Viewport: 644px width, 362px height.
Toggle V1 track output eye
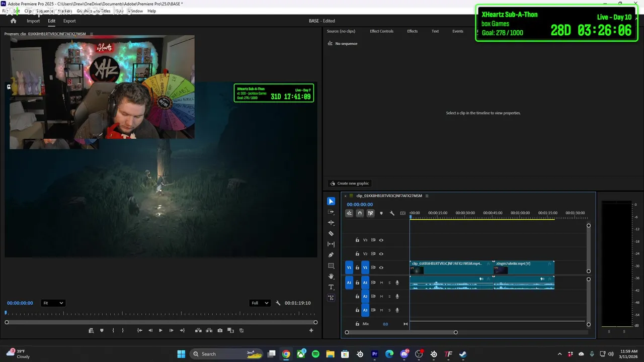(381, 267)
